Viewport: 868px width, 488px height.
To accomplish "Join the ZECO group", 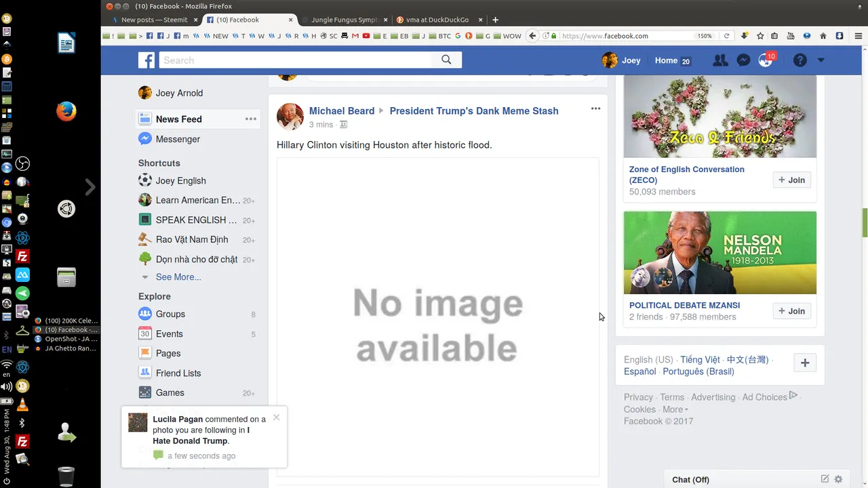I will [791, 180].
